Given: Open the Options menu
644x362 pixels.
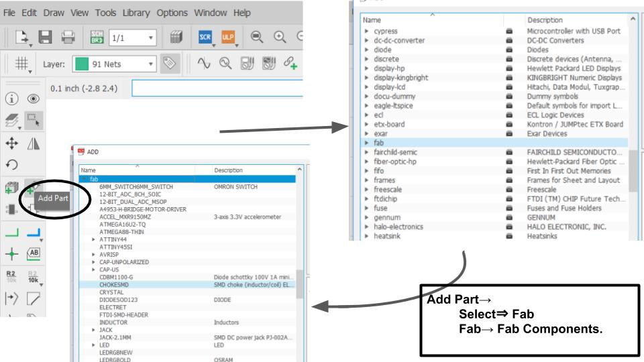Looking at the screenshot, I should 172,13.
